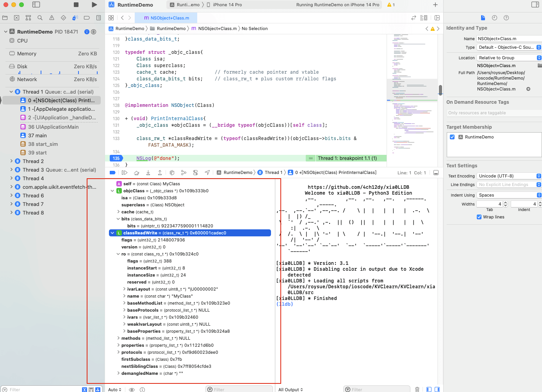Viewport: 542px width, 392px height.
Task: Open the Symbol navigator
Action: [x=28, y=18]
